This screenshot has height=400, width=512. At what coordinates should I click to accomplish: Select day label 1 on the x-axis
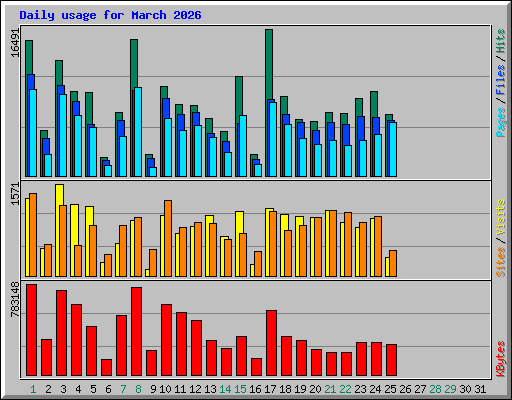[33, 389]
